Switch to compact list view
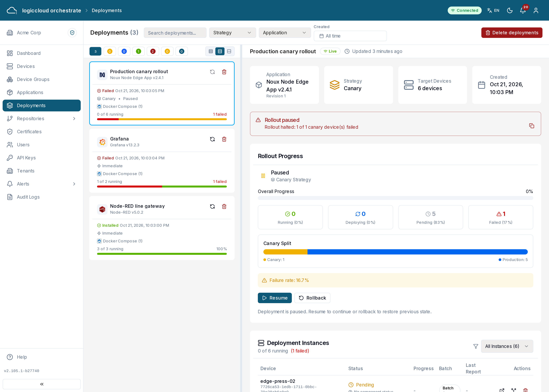Viewport: 549px width, 392px height. 211,51
